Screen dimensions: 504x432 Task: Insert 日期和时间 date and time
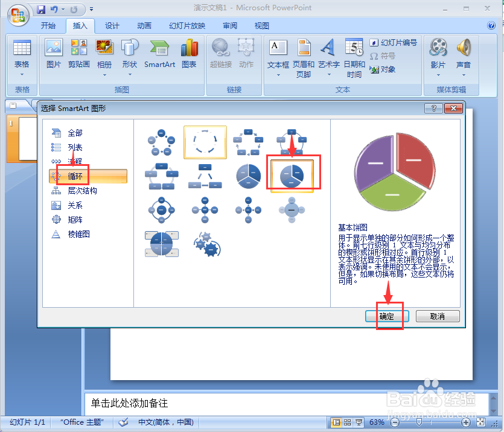click(354, 59)
